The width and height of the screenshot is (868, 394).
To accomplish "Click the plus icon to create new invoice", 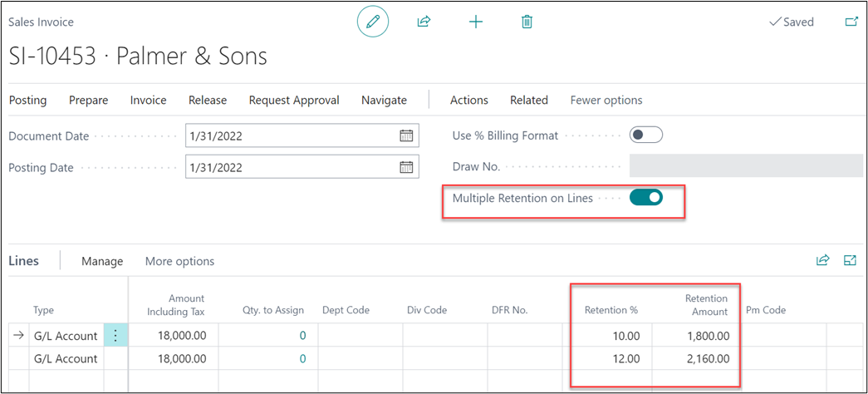I will click(476, 22).
